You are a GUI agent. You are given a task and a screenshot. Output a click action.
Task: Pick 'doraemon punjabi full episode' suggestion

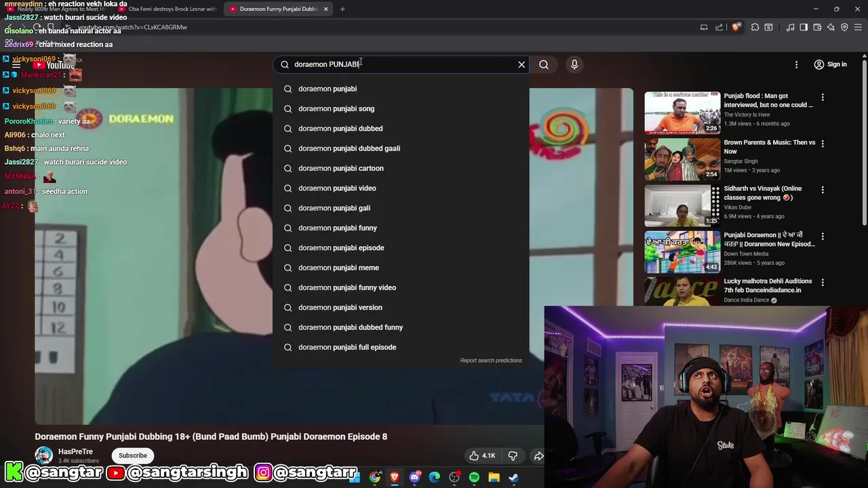(x=401, y=347)
